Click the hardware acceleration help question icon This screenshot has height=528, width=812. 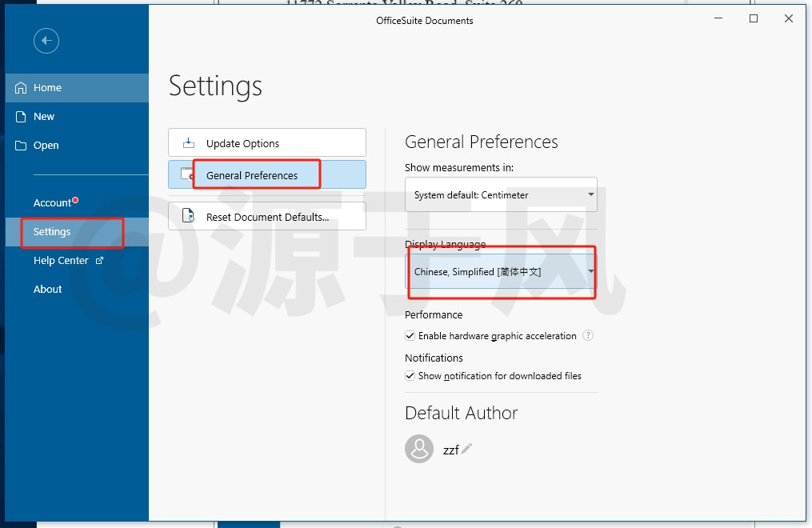click(x=588, y=335)
